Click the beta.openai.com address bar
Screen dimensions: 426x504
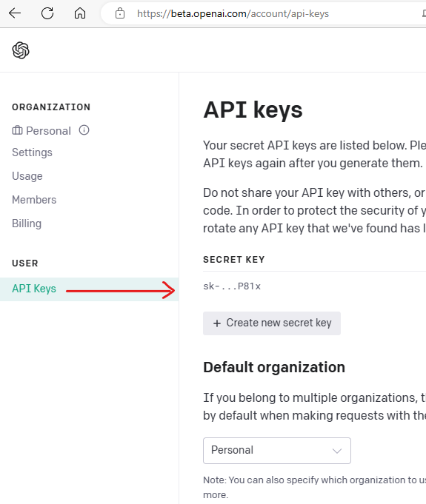pos(233,13)
